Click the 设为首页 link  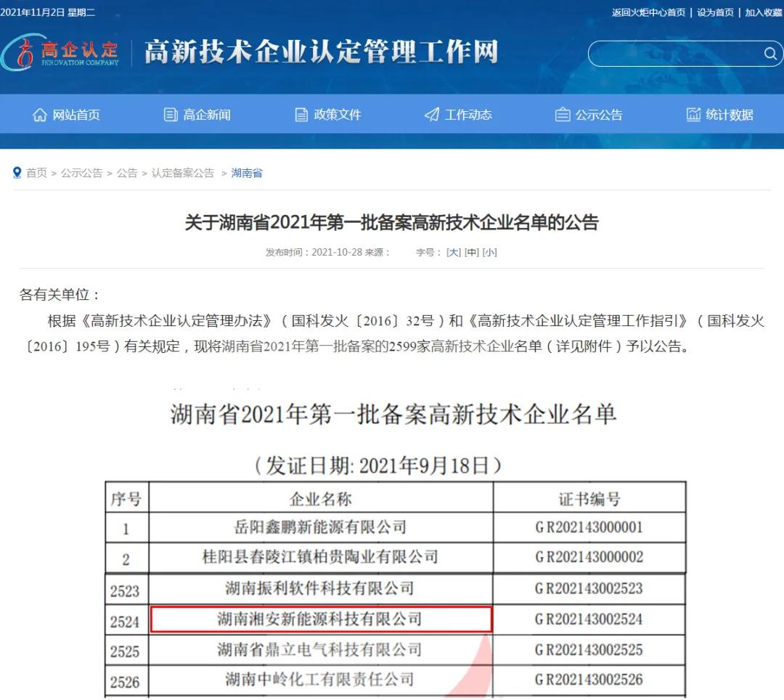click(715, 12)
